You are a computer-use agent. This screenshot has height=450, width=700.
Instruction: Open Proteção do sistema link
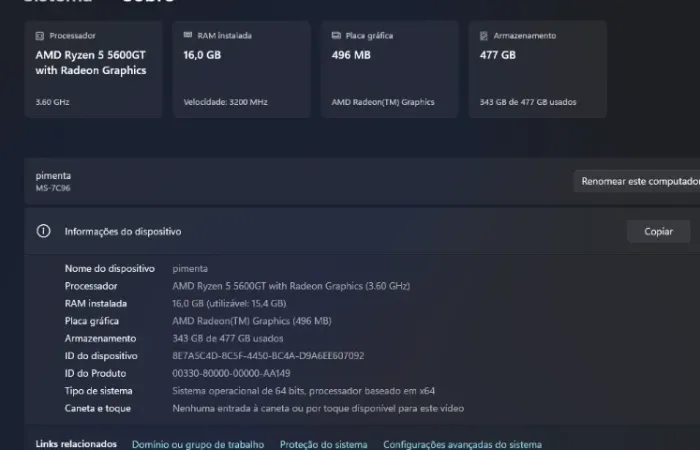coord(324,444)
